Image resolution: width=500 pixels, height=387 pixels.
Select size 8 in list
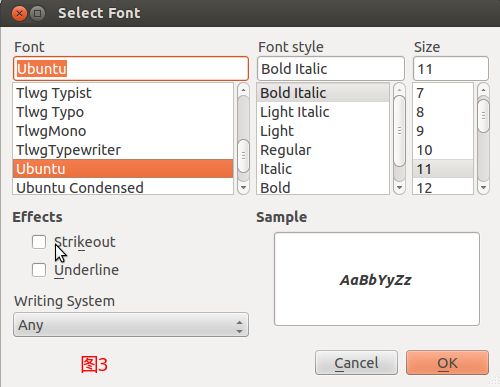[x=443, y=112]
